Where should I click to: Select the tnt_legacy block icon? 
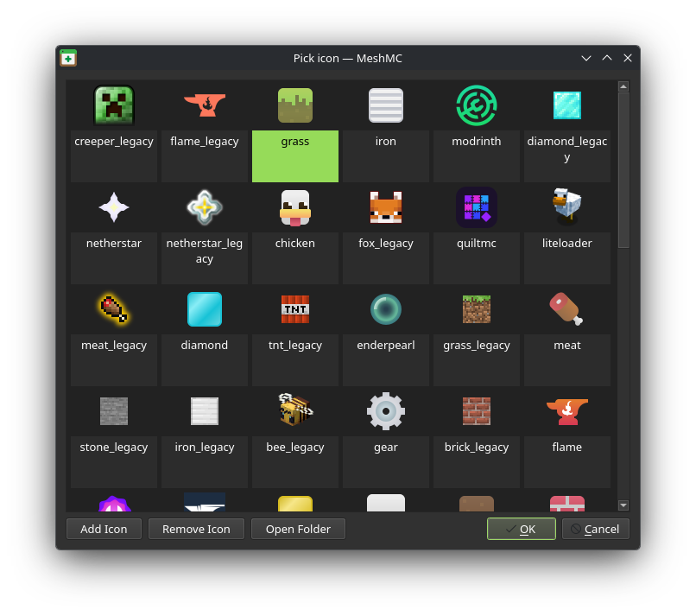click(x=295, y=309)
